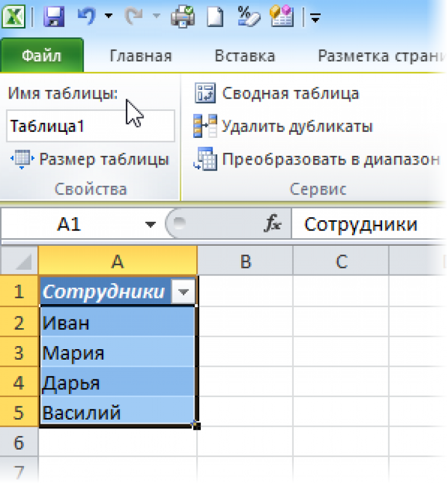This screenshot has height=484, width=448.
Task: Select column B header
Action: point(245,261)
